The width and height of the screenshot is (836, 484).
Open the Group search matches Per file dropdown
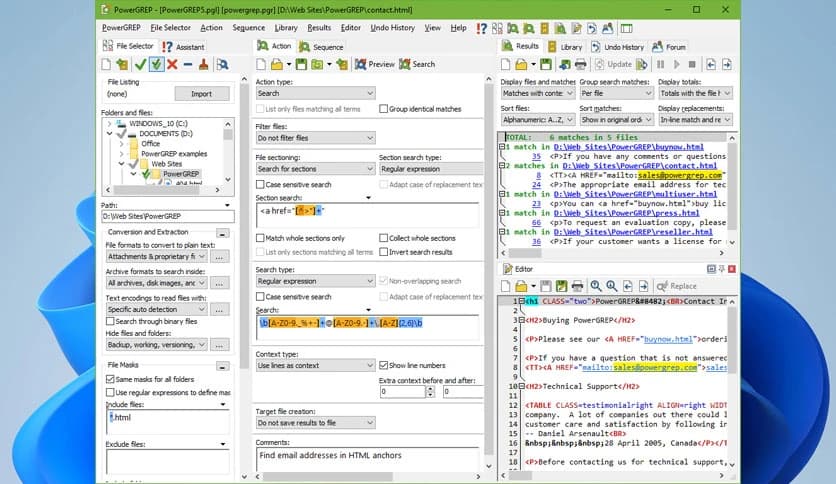(616, 93)
